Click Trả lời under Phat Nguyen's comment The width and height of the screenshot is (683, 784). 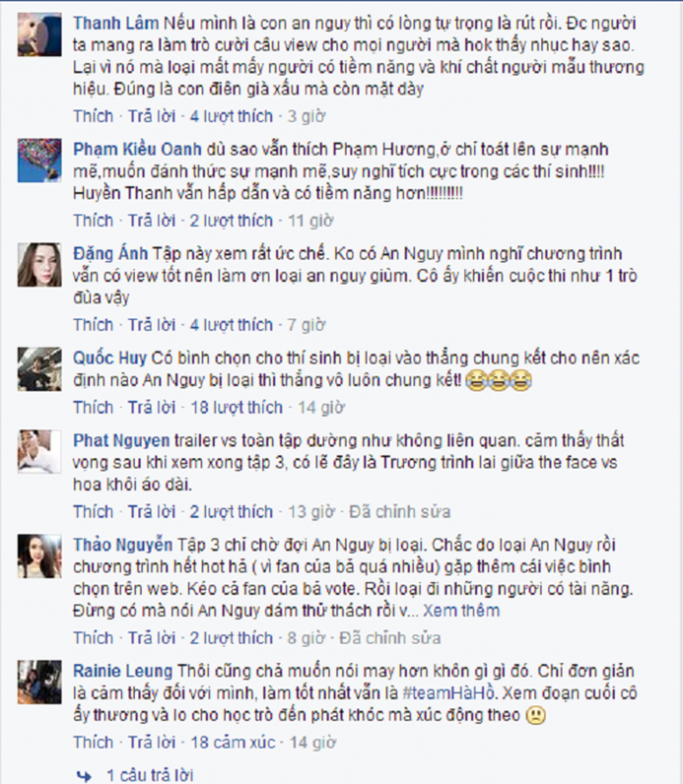[151, 512]
